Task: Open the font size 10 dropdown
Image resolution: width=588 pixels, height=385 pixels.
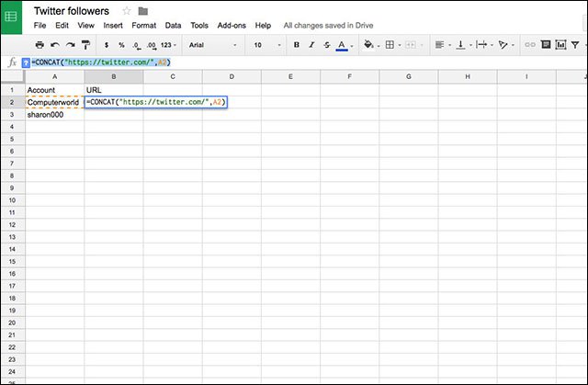Action: point(267,45)
